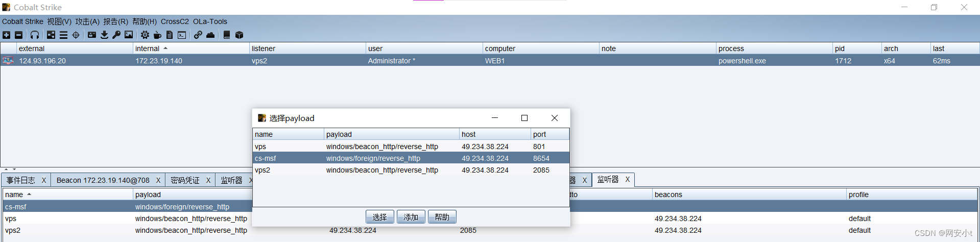
Task: Open the 帮助(H) menu
Action: pyautogui.click(x=145, y=21)
